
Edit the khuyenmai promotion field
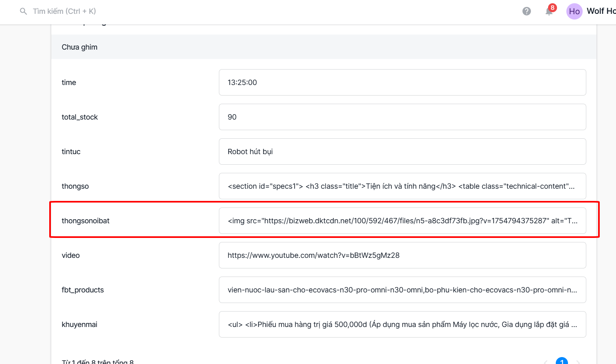402,325
